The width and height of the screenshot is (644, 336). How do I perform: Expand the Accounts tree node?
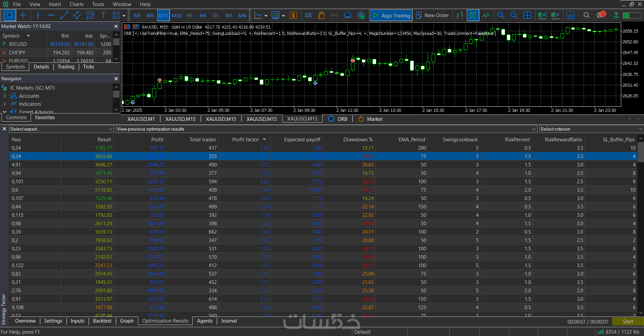pyautogui.click(x=5, y=96)
